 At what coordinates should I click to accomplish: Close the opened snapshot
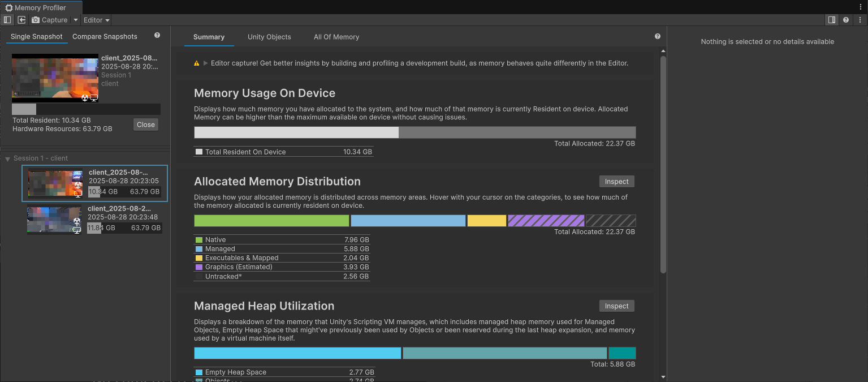pyautogui.click(x=146, y=125)
